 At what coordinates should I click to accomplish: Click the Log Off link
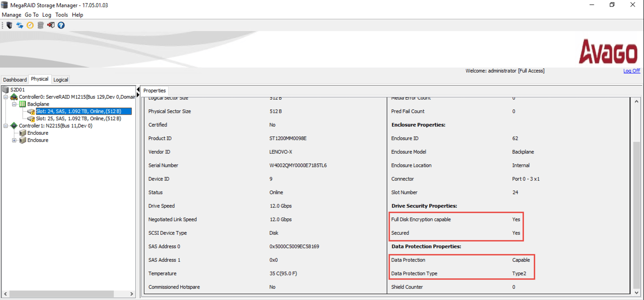tap(632, 71)
